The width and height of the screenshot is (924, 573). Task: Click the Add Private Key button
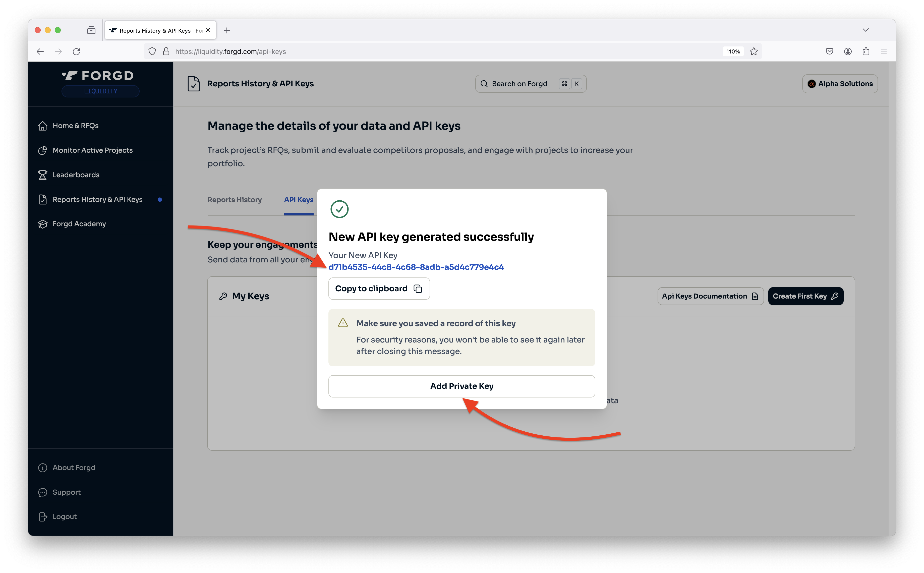[461, 386]
